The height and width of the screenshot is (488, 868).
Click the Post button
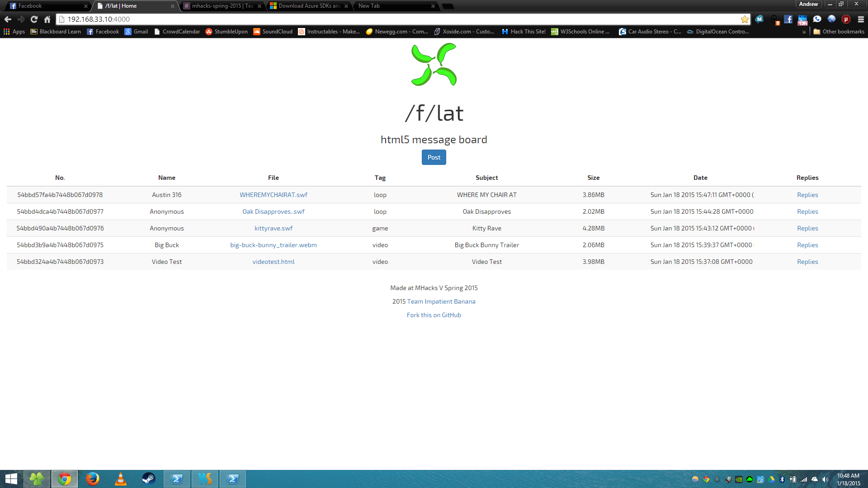[434, 157]
